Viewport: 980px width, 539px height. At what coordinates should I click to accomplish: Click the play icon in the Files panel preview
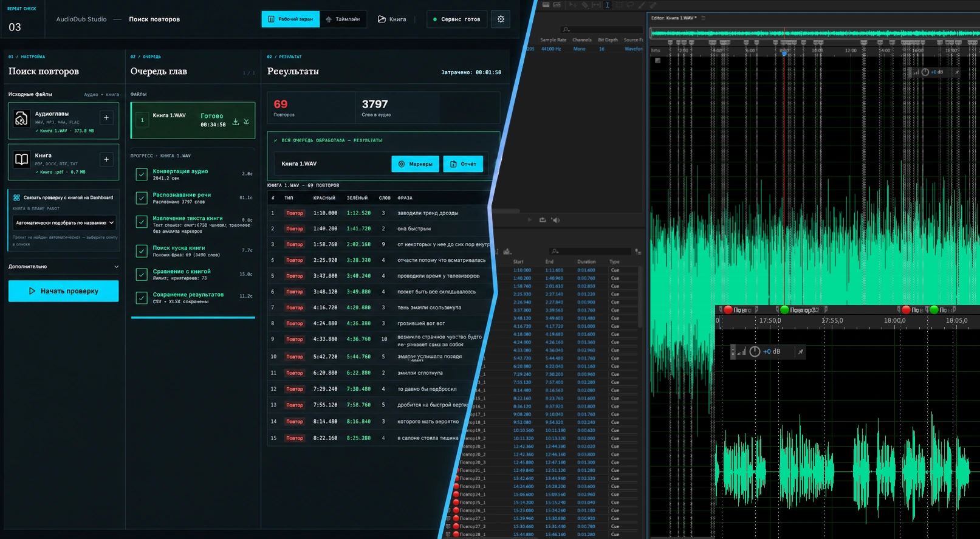coord(530,220)
